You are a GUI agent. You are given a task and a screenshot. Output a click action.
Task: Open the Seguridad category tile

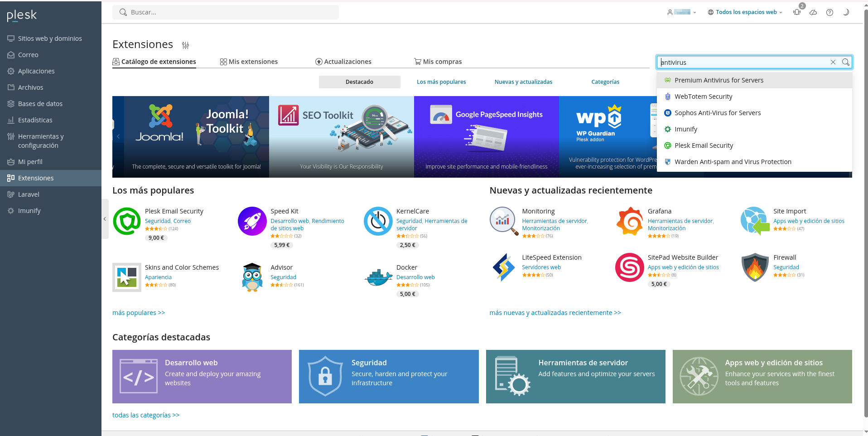click(x=389, y=377)
